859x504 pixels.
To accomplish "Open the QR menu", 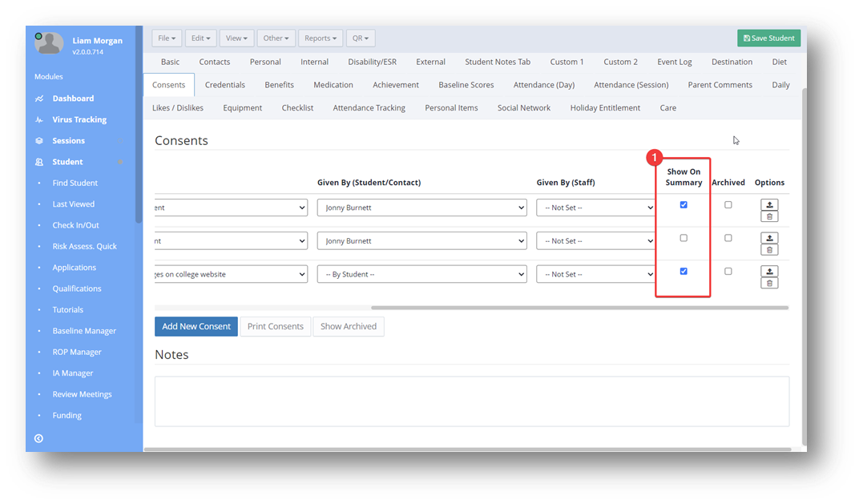I will click(361, 38).
